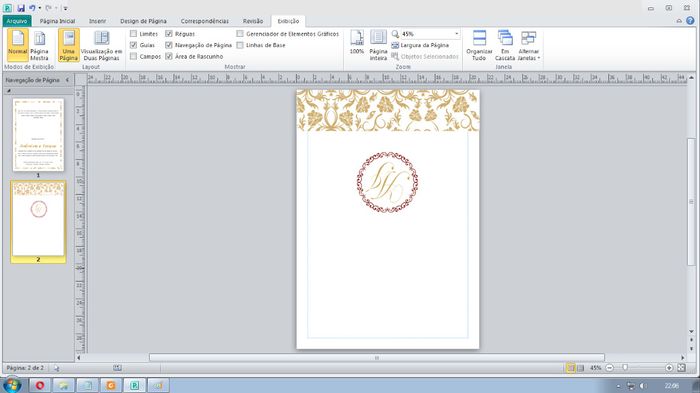Choose Visualização em Duas Páginas layout
The width and height of the screenshot is (700, 393).
(101, 45)
